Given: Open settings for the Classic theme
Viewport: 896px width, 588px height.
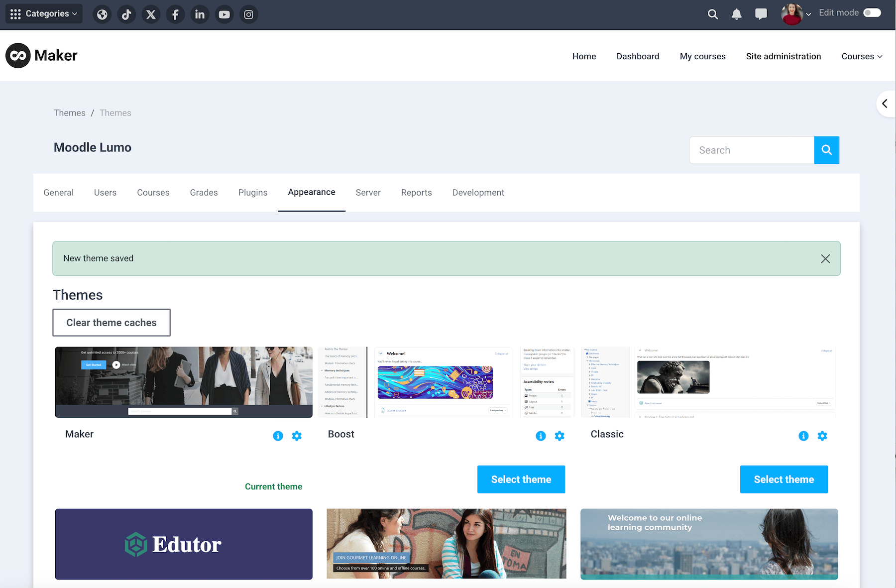Looking at the screenshot, I should coord(822,436).
